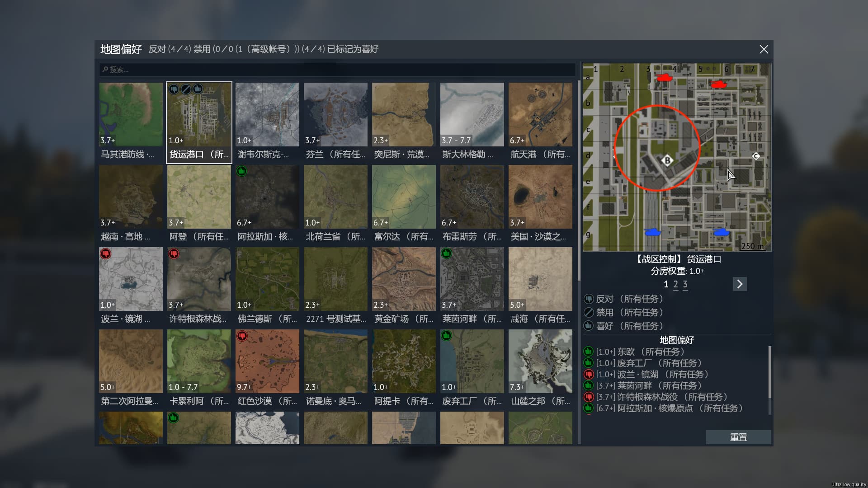Image resolution: width=868 pixels, height=488 pixels.
Task: Click dislike icon on 货运港口 thumbnail
Action: point(174,89)
